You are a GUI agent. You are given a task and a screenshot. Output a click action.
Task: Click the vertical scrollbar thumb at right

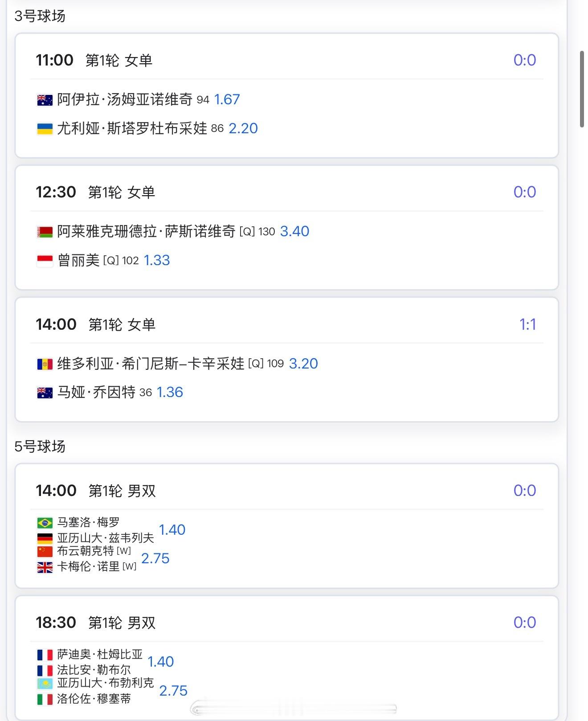(581, 89)
